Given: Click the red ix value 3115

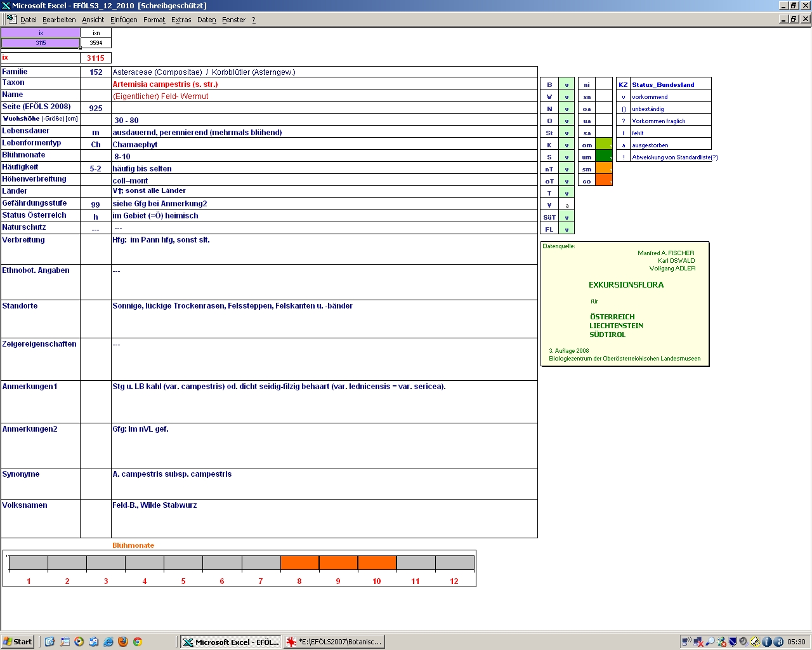Looking at the screenshot, I should [x=96, y=58].
